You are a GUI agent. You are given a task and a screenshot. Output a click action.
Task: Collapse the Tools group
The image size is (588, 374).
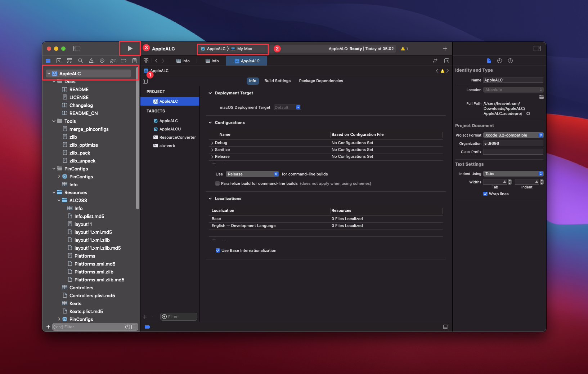click(54, 121)
